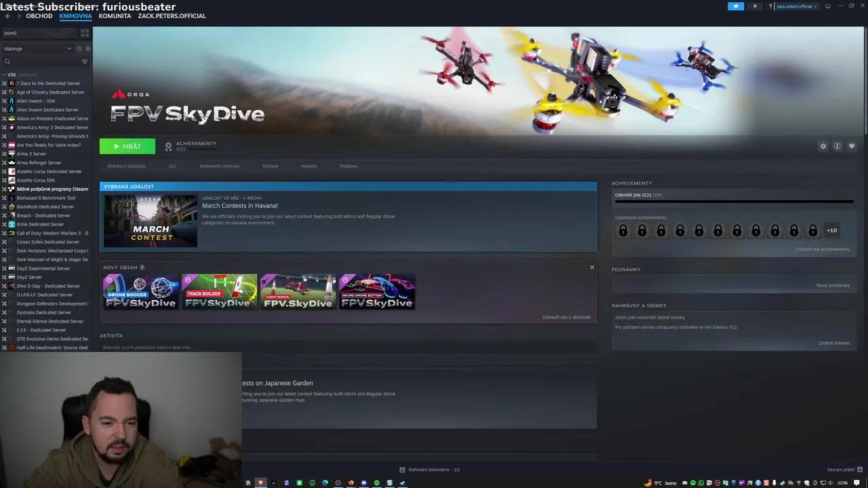Screen dimensions: 868x488
Task: Open the Diskuze link
Action: [270, 166]
